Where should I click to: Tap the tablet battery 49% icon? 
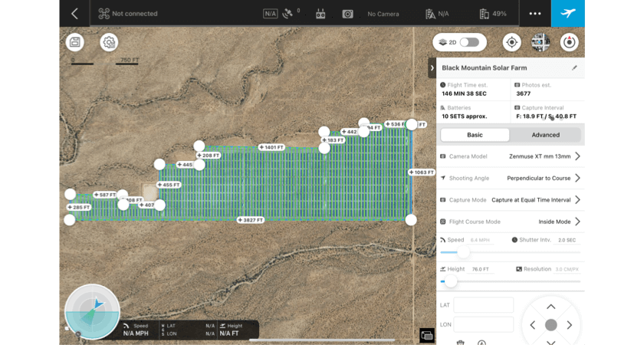(x=485, y=14)
